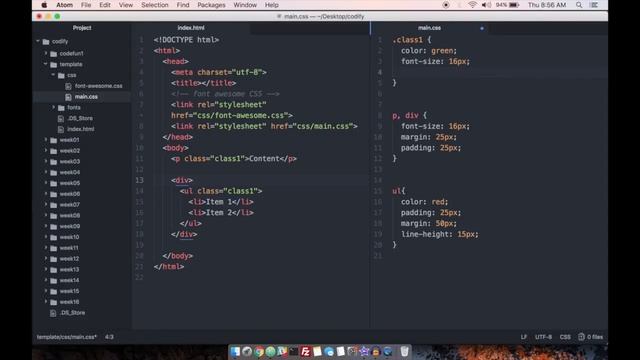Viewport: 640px width, 360px height.
Task: Switch to the index.html tab
Action: (x=191, y=28)
